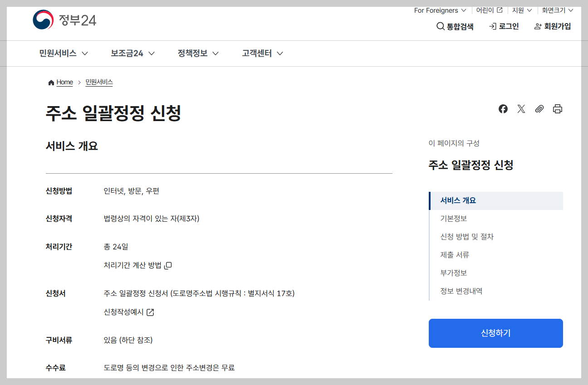This screenshot has width=588, height=385.
Task: Click the 이 페이지의 구성 label
Action: 454,143
